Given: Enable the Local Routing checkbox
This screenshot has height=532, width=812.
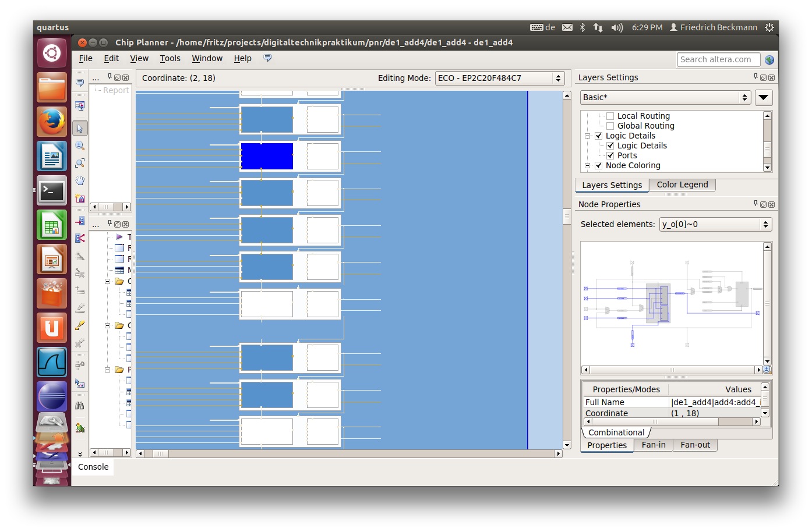Looking at the screenshot, I should tap(610, 116).
